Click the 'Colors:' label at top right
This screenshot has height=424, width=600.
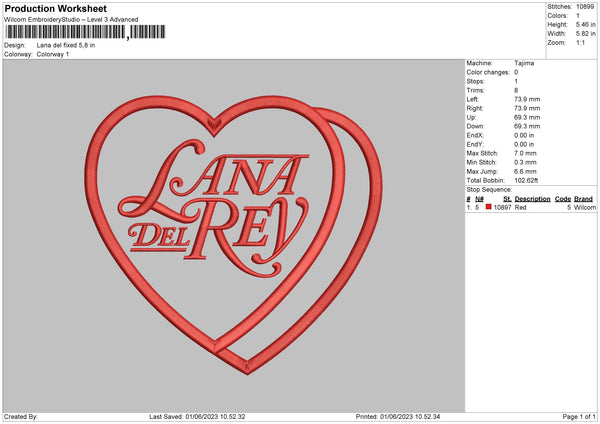tap(558, 16)
